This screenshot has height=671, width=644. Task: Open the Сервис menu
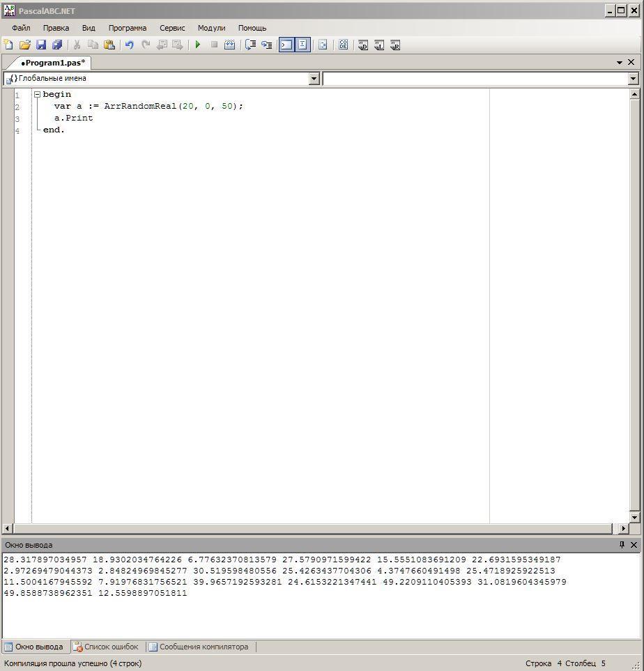172,29
